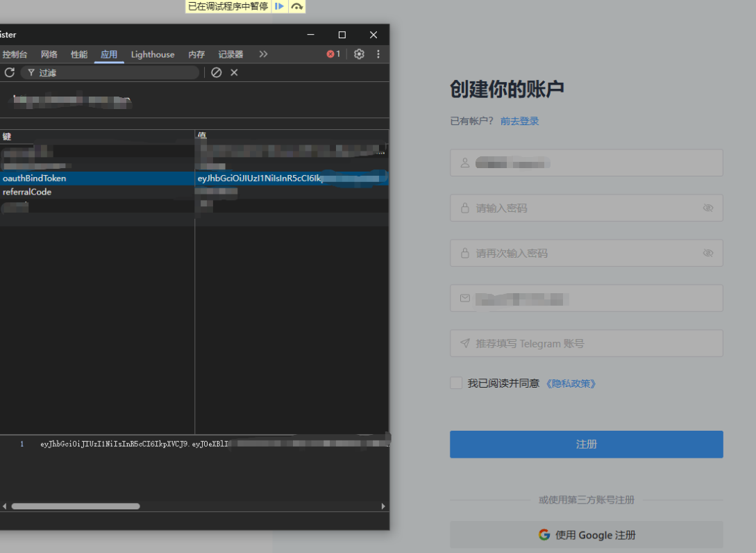Click the clear all storage icon
Screen dimensions: 756x553
[x=217, y=72]
